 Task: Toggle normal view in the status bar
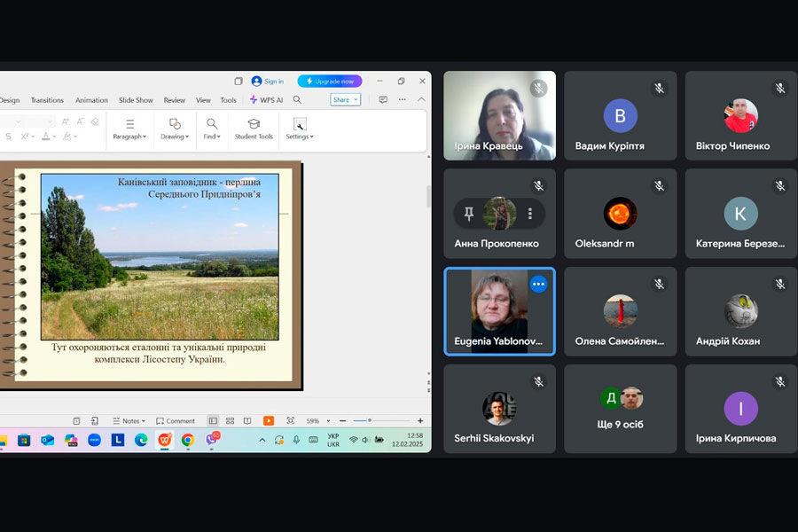click(x=213, y=420)
